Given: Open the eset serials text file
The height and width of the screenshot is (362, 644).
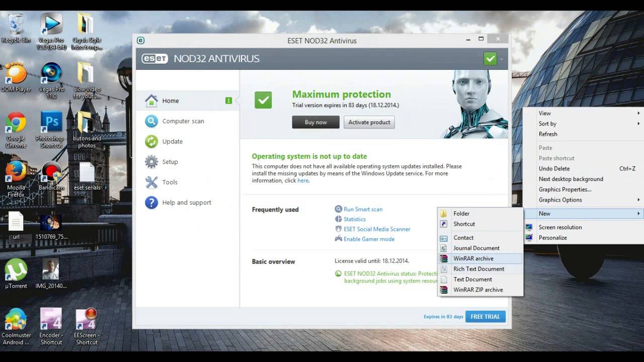Looking at the screenshot, I should 87,176.
